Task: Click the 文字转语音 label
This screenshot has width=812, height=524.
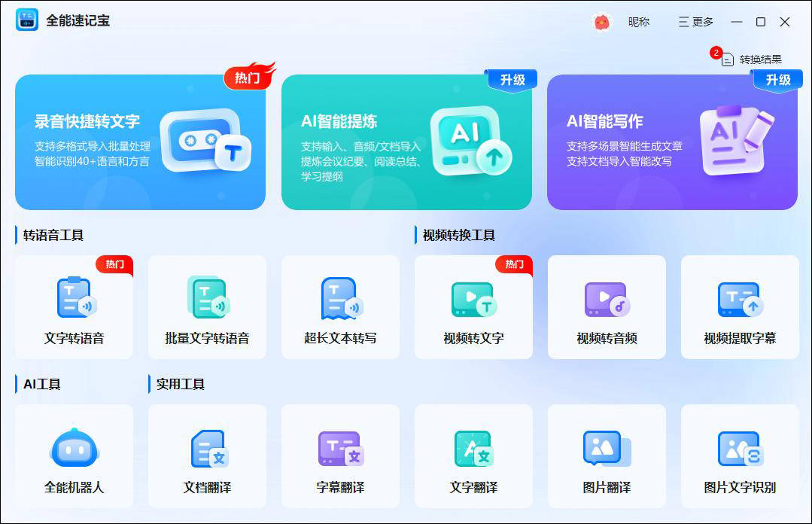Action: pos(74,339)
